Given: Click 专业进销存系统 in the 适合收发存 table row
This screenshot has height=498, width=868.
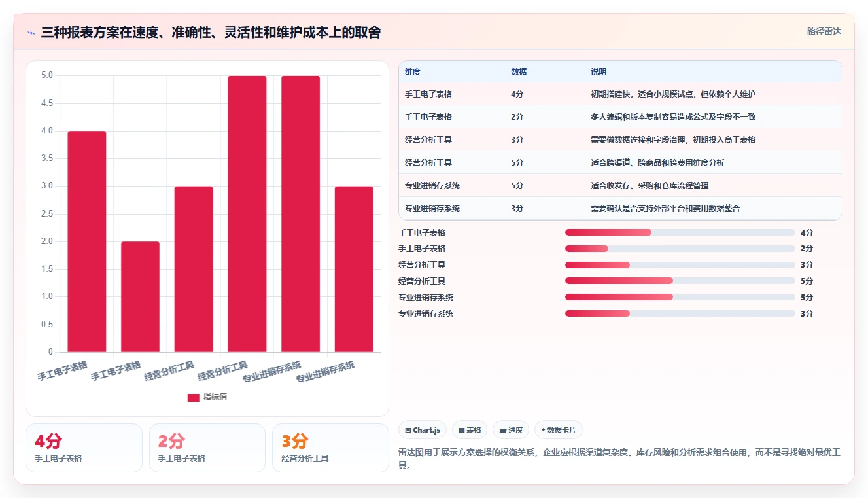Looking at the screenshot, I should click(x=432, y=185).
